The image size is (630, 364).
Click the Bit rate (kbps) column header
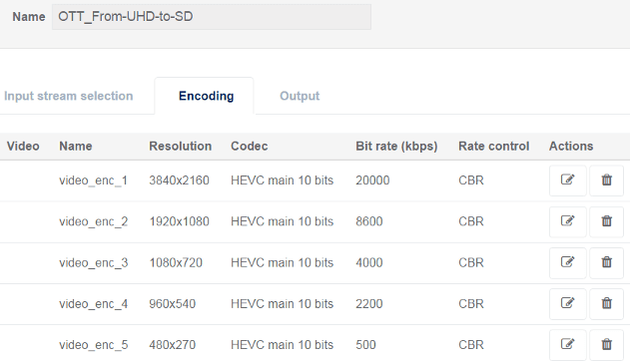tap(396, 146)
